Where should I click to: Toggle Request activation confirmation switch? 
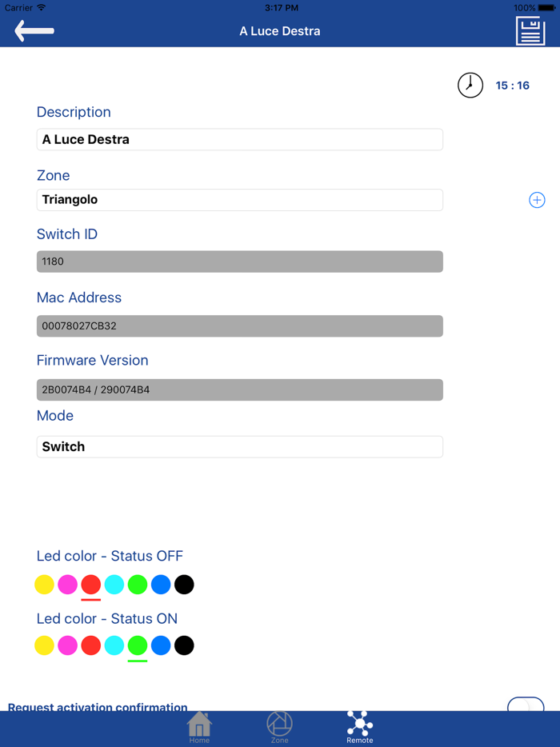coord(526,705)
